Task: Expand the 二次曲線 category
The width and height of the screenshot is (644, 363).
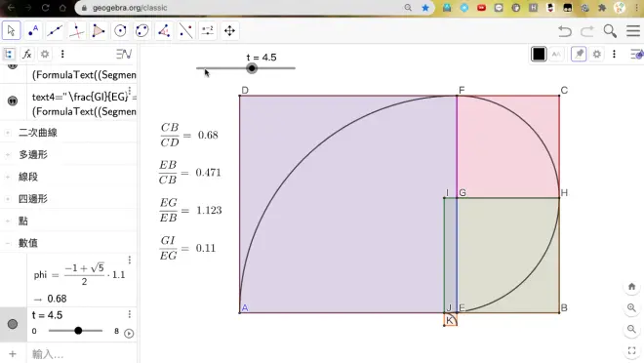Action: [x=8, y=133]
